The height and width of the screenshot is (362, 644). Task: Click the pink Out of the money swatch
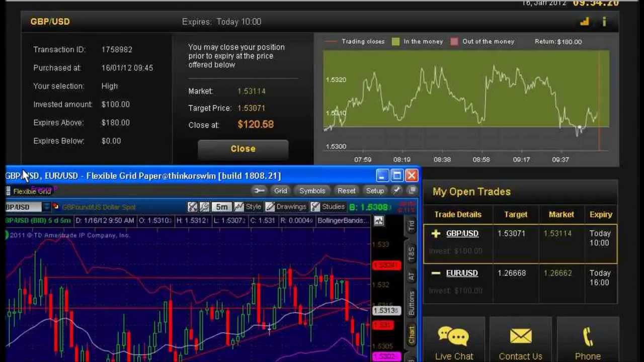pyautogui.click(x=454, y=41)
